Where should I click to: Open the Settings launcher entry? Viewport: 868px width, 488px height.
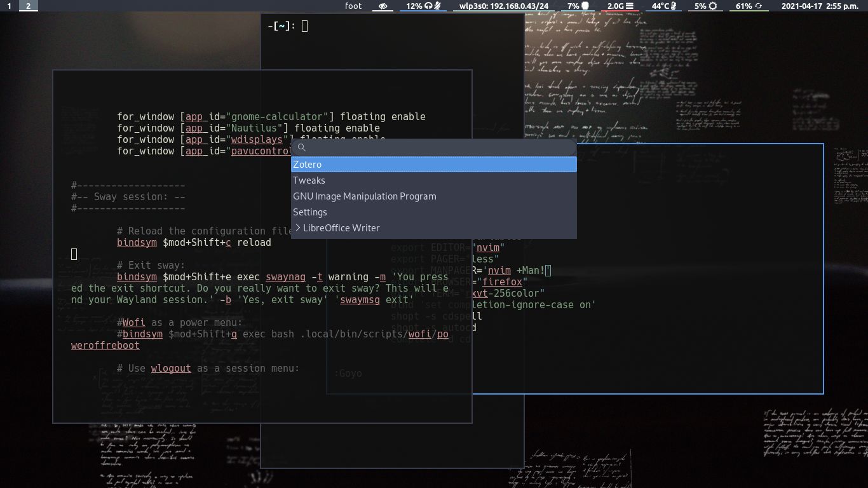click(x=310, y=212)
